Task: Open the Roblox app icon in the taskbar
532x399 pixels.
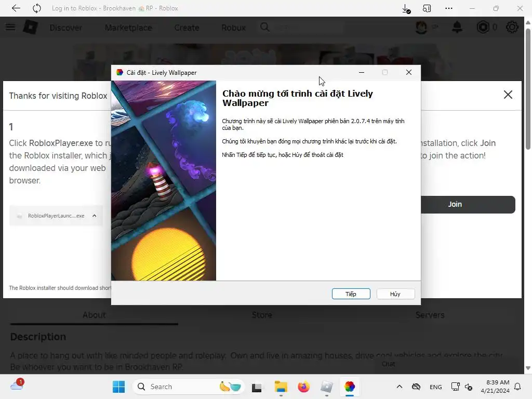Action: click(327, 387)
